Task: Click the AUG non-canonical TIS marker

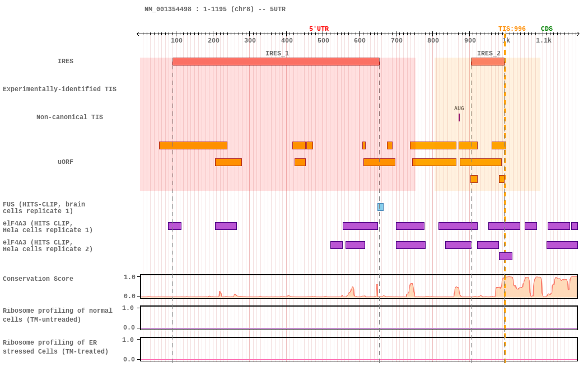Action: pyautogui.click(x=459, y=117)
